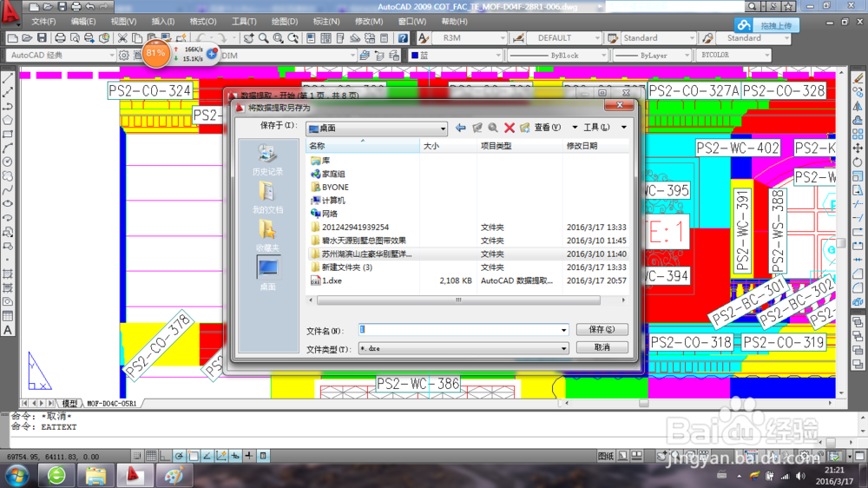Open the R3M text style dropdown

503,38
